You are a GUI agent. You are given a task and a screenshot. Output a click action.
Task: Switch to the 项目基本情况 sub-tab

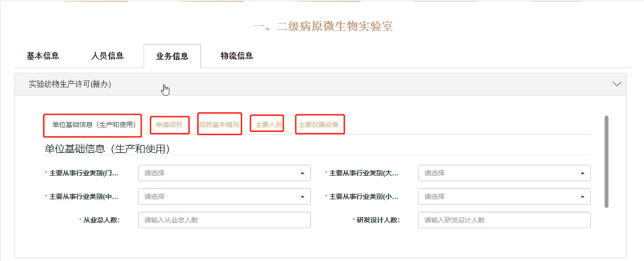(x=219, y=125)
